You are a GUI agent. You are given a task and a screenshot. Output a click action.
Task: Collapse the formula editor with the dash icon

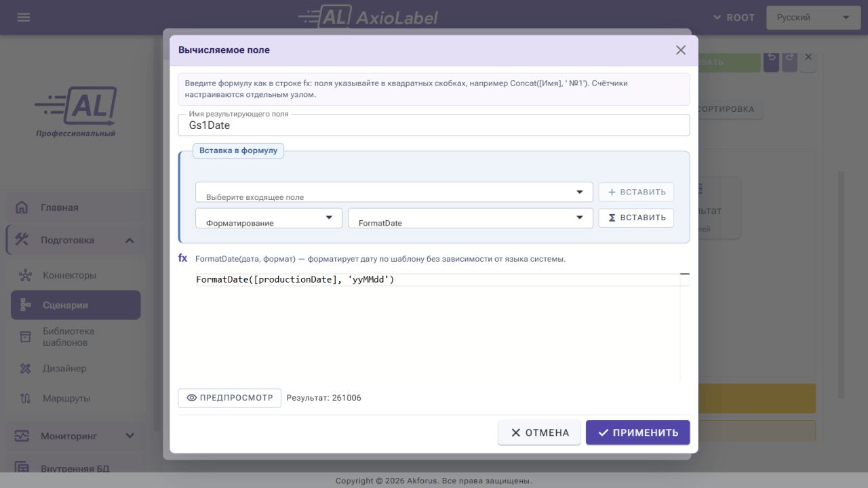pos(685,274)
